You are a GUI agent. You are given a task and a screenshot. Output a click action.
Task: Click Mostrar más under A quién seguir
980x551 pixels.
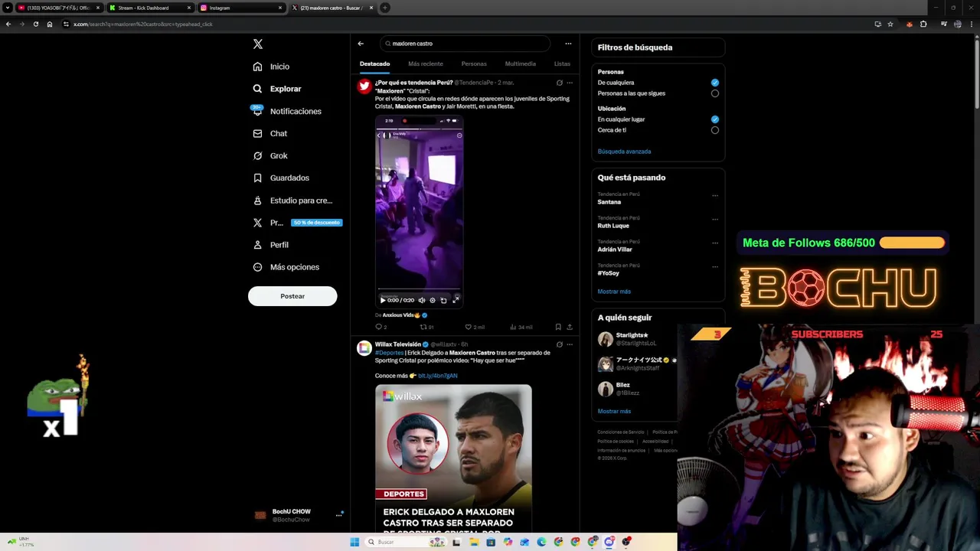[614, 412]
